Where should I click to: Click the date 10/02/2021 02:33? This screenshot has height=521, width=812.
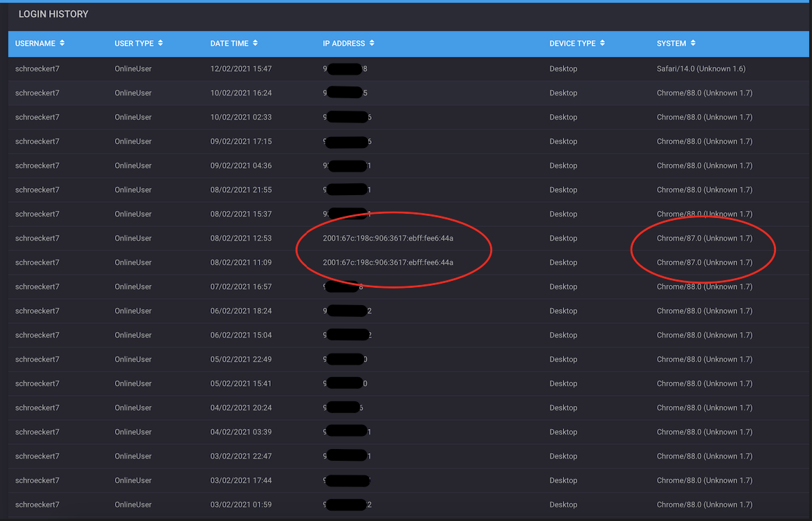pos(241,117)
